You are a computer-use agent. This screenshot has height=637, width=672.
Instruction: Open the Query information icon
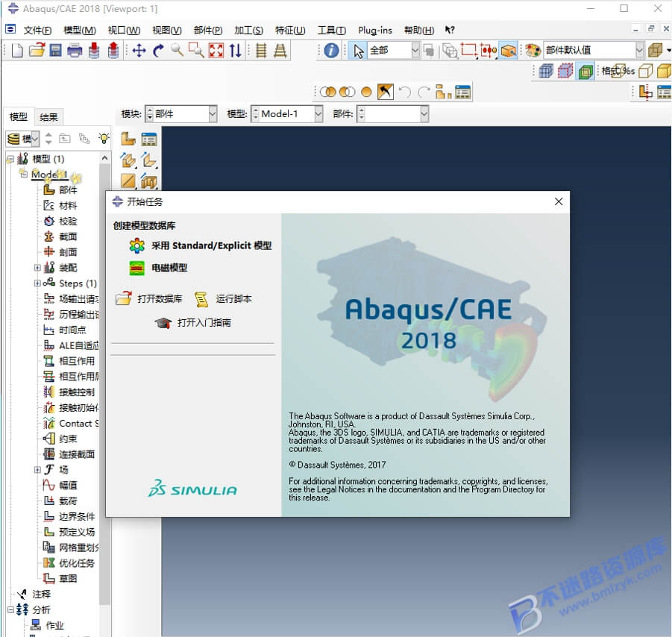pos(331,51)
